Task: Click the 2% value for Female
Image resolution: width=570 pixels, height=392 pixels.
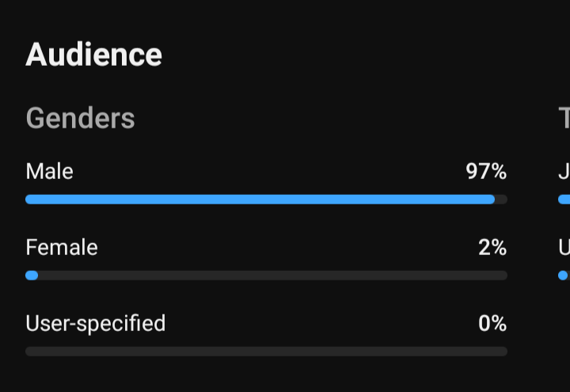Action: point(492,247)
